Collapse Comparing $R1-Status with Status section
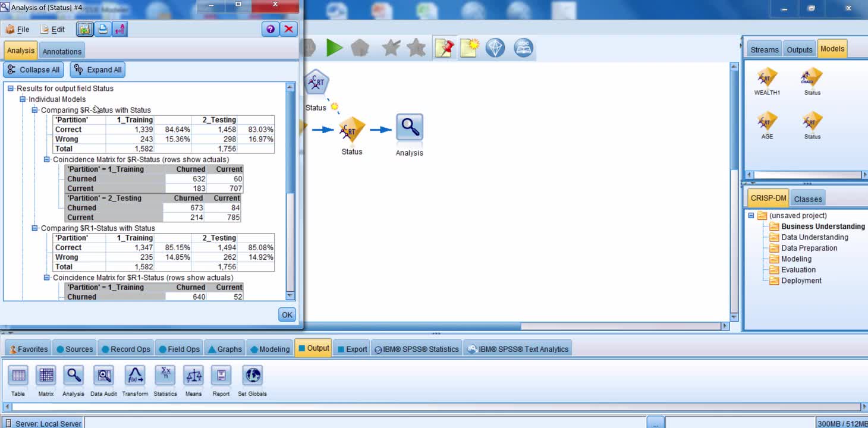The height and width of the screenshot is (428, 868). pos(34,228)
